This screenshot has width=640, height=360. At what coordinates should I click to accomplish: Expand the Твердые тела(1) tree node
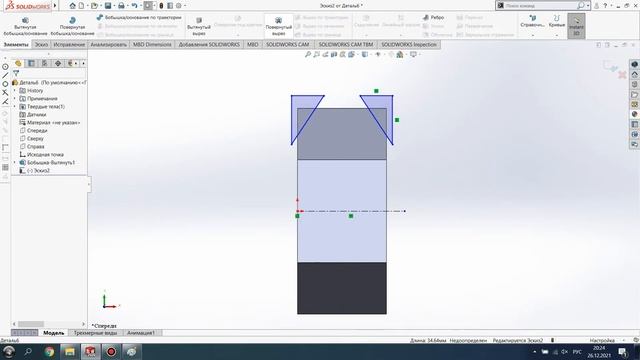pos(15,107)
